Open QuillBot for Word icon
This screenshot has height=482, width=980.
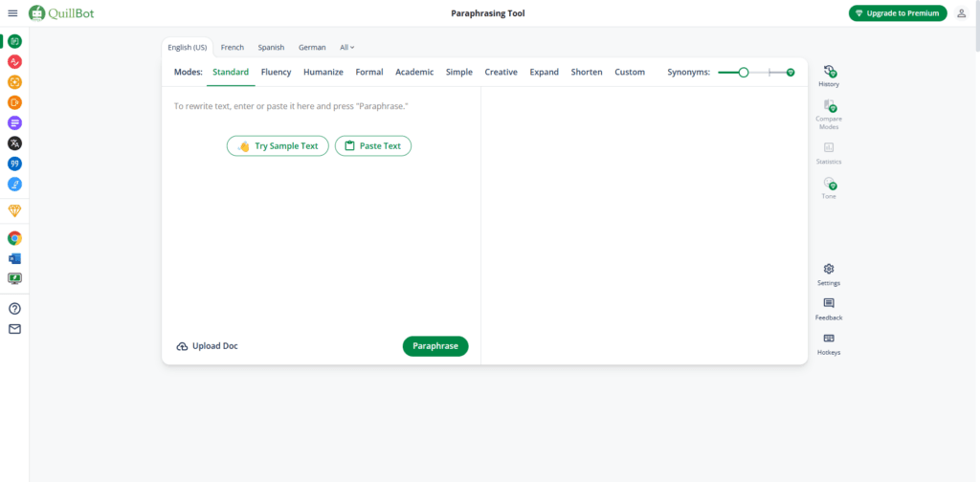[14, 258]
